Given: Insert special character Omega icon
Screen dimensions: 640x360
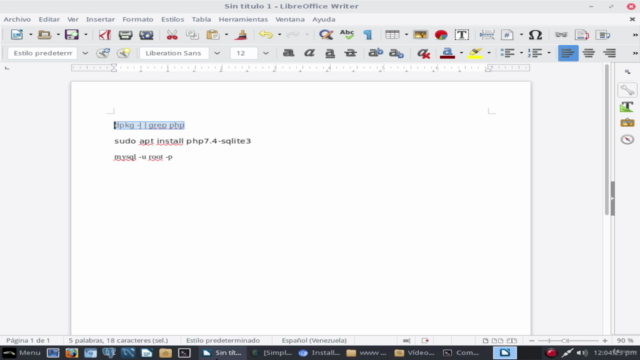Looking at the screenshot, I should tap(535, 35).
